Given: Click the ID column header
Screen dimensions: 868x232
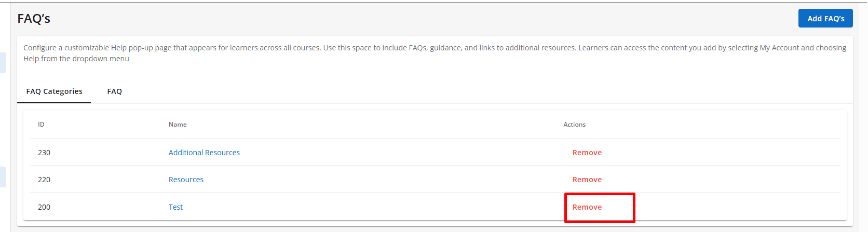Looking at the screenshot, I should pyautogui.click(x=41, y=125).
